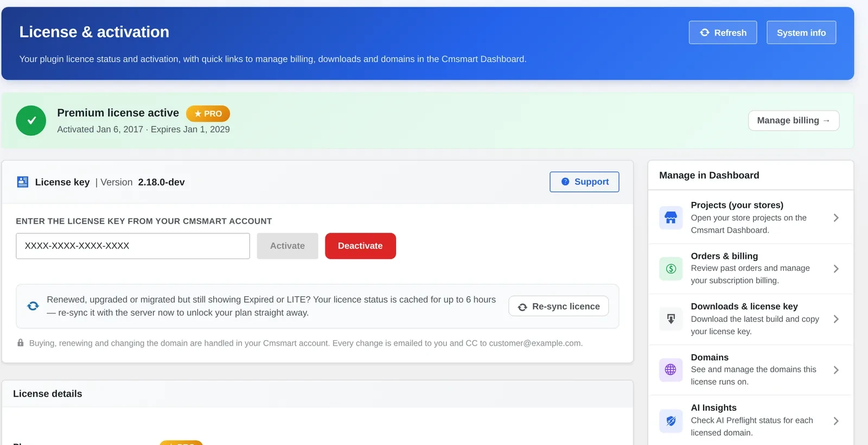868x445 pixels.
Task: Deactivate the license key
Action: [360, 246]
